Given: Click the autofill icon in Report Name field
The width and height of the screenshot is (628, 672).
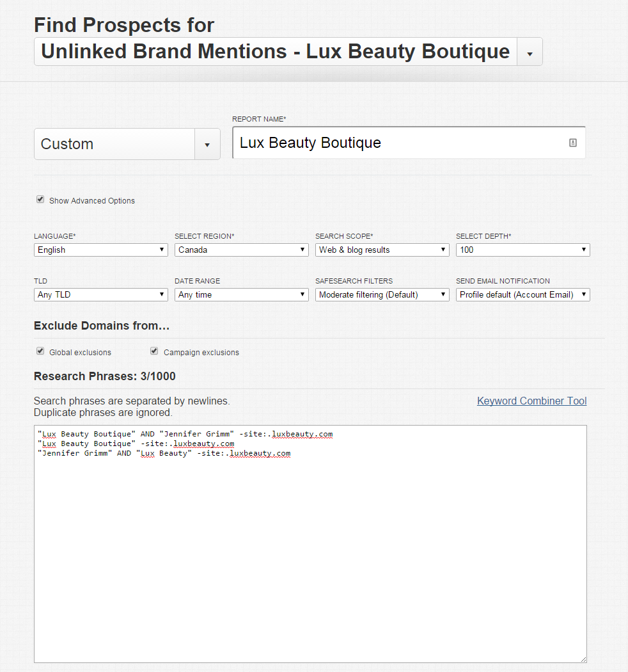Looking at the screenshot, I should [572, 143].
